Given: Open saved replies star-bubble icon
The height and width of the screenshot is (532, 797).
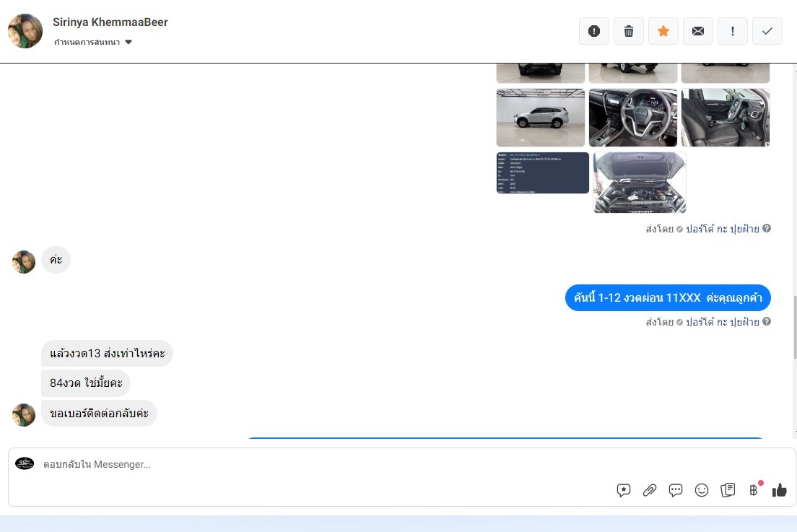Looking at the screenshot, I should (x=623, y=490).
